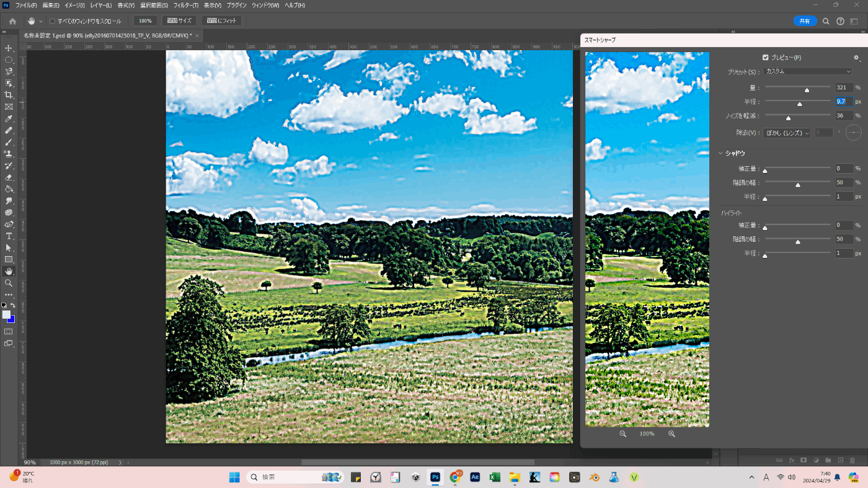Adjust the ノイズを軽減 slider
Viewport: 868px width, 488px height.
[x=788, y=118]
